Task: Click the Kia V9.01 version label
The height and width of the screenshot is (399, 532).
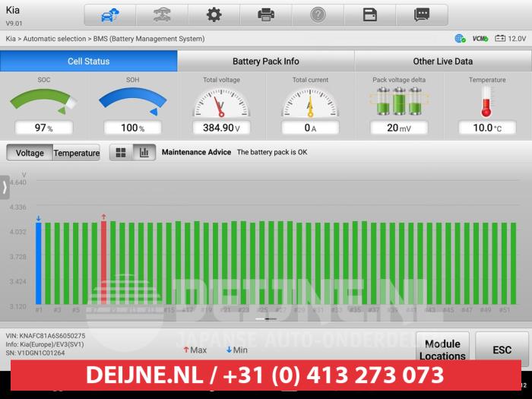Action: [x=14, y=16]
